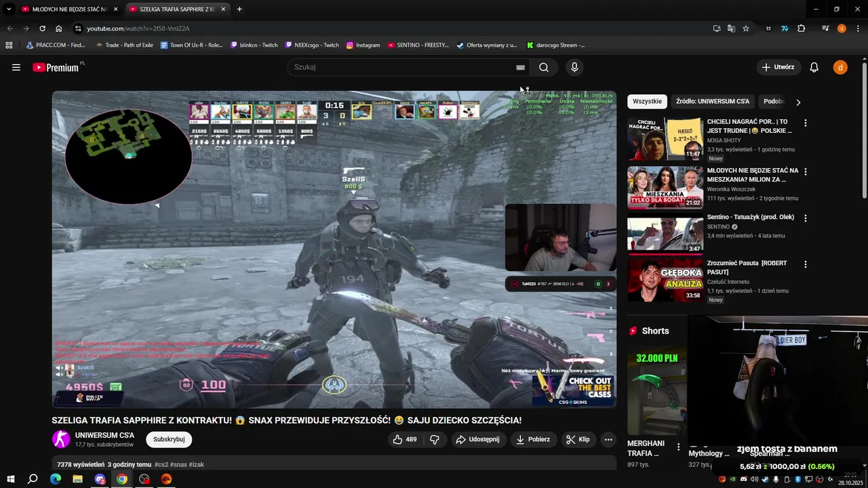
Task: Expand Chrome tab search dropdown
Action: coord(9,9)
